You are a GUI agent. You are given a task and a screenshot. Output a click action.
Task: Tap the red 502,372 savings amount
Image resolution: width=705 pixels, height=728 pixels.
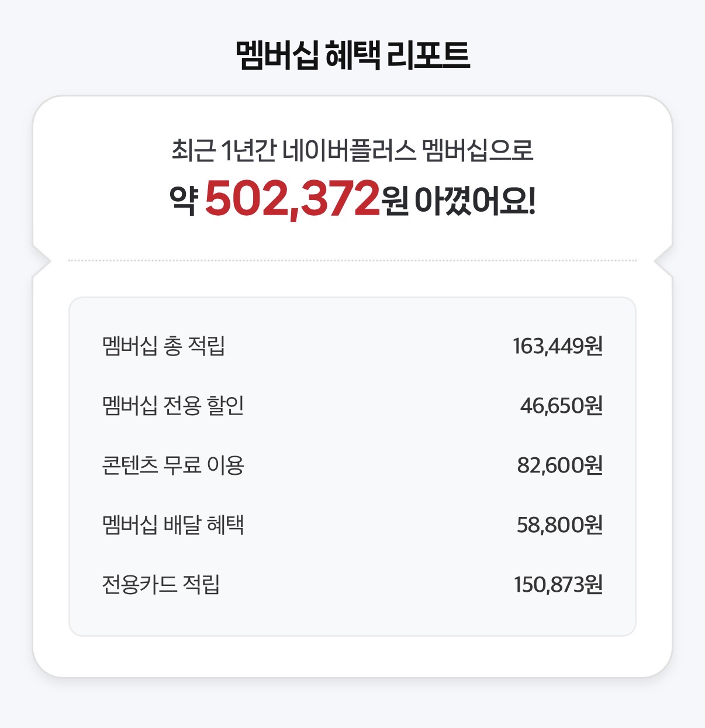292,199
